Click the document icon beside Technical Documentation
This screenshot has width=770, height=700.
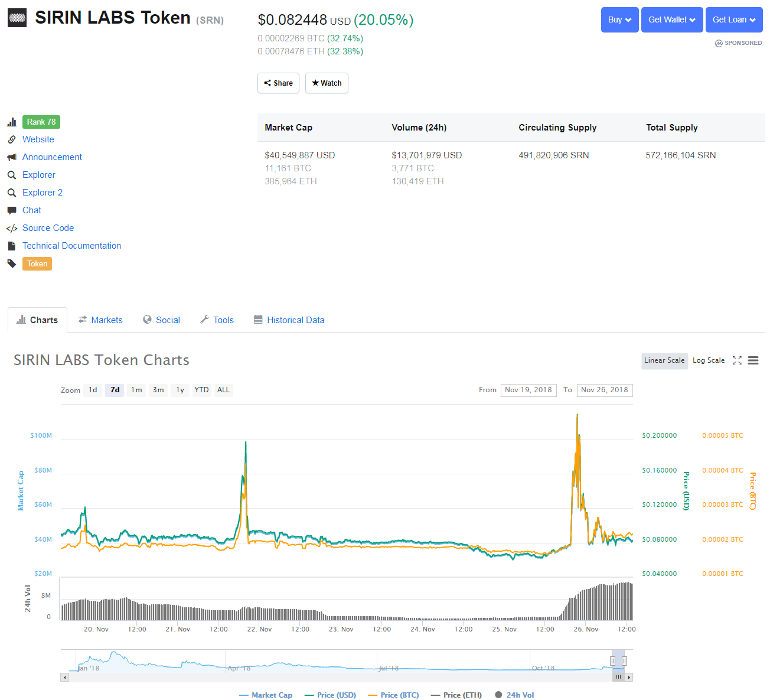11,246
